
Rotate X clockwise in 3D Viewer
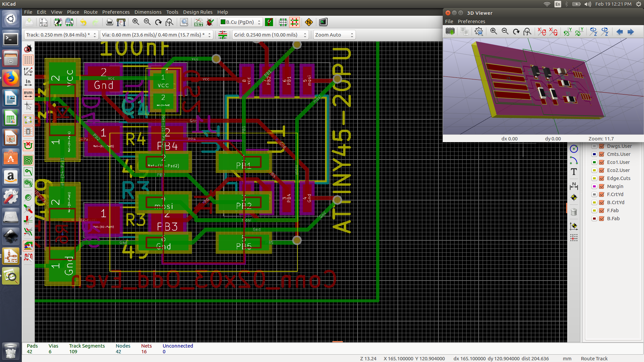point(542,32)
